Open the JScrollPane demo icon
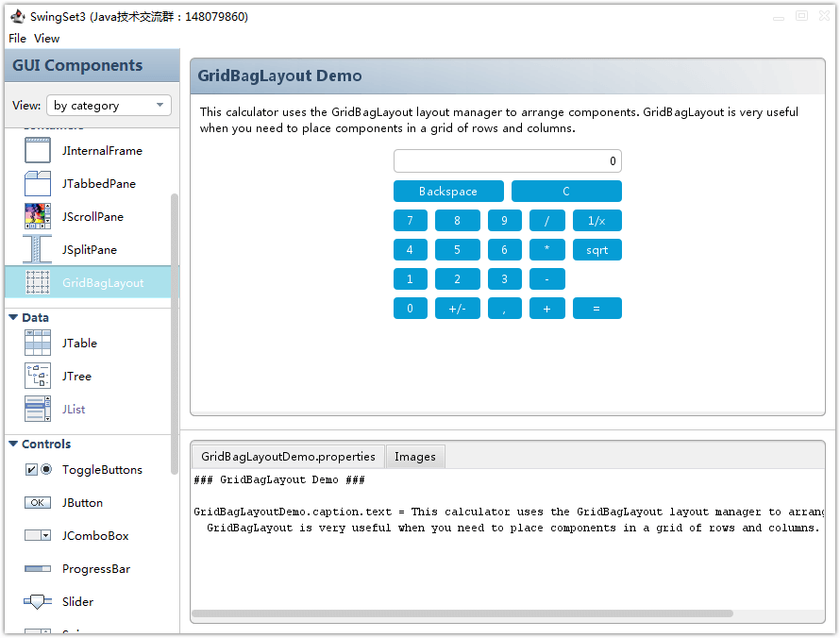 (38, 216)
